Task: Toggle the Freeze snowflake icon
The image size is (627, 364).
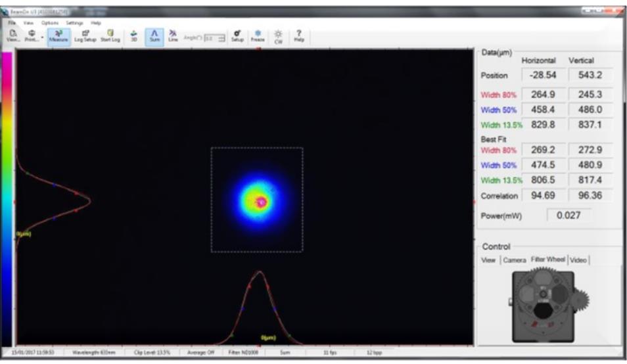Action: click(258, 35)
